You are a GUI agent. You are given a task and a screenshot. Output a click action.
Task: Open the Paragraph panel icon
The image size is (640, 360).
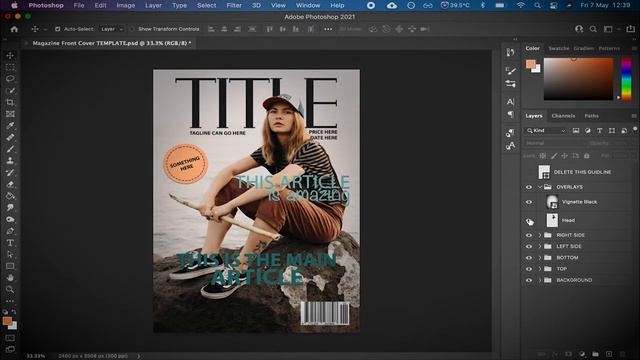[511, 114]
